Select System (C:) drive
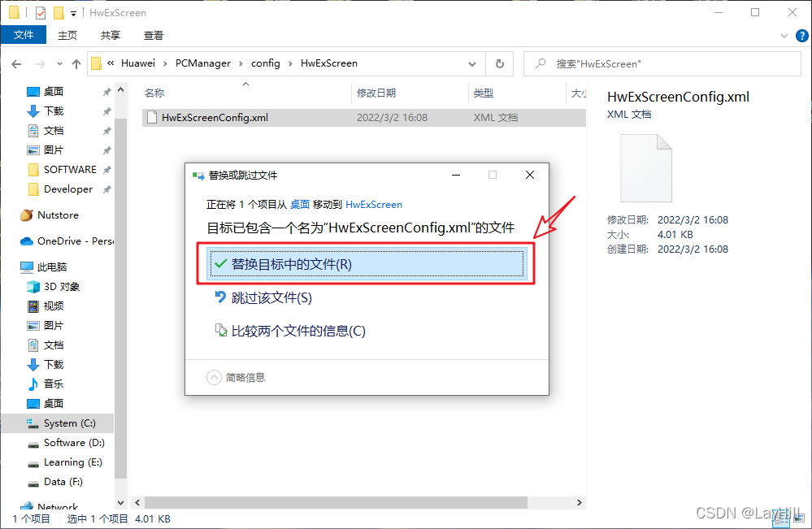 pyautogui.click(x=69, y=423)
